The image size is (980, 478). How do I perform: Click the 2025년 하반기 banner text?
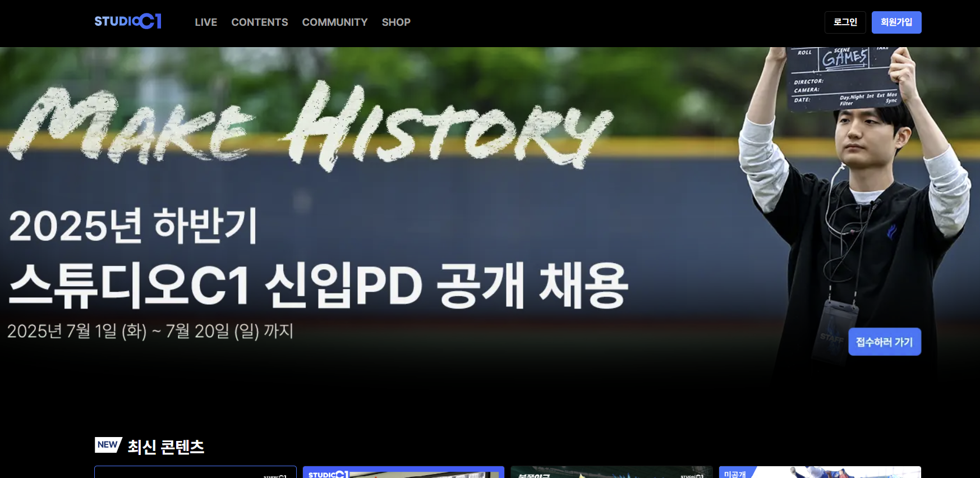point(133,226)
